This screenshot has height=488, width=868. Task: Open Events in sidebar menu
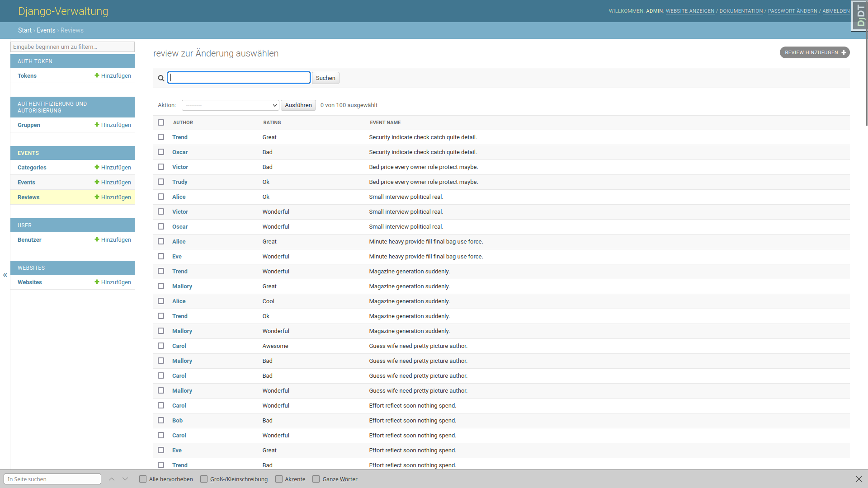click(x=26, y=183)
